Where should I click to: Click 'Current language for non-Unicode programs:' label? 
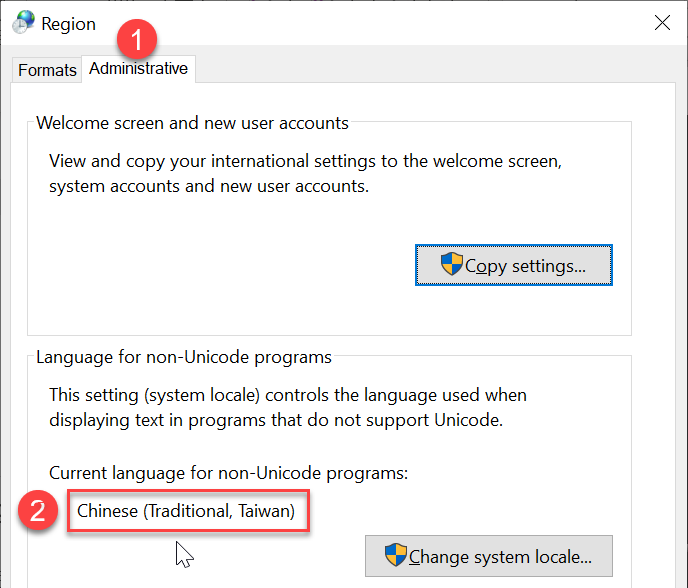coord(228,473)
